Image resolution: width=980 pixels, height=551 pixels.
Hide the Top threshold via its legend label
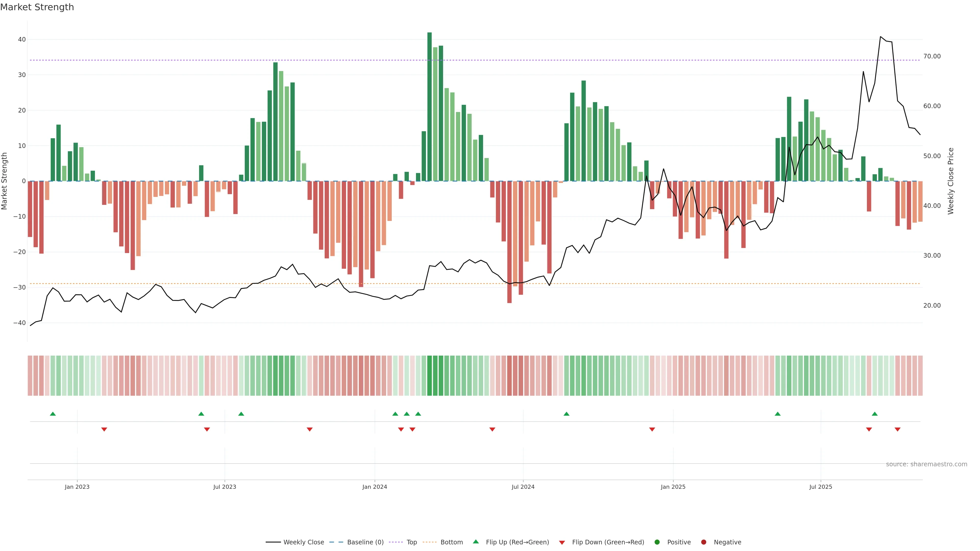412,542
